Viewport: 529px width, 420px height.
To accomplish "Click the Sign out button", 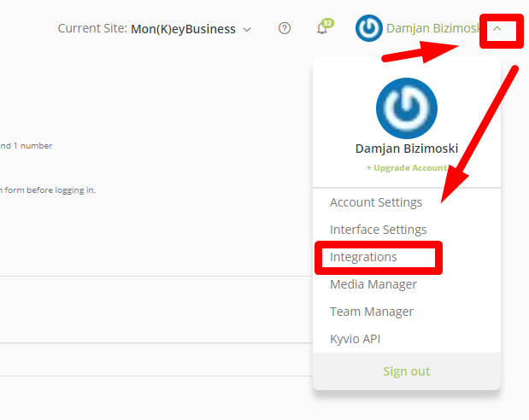I will (x=407, y=371).
